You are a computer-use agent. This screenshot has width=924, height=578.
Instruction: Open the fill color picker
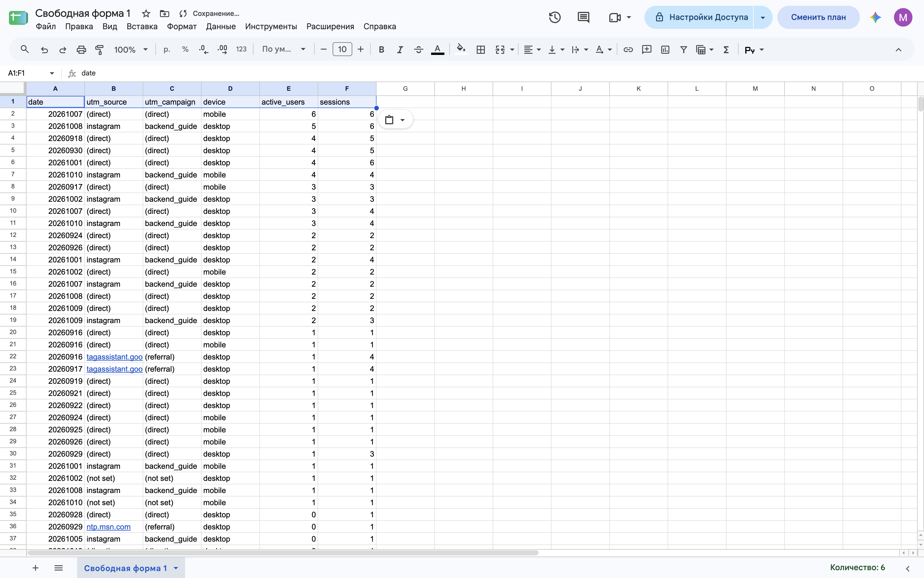(461, 49)
